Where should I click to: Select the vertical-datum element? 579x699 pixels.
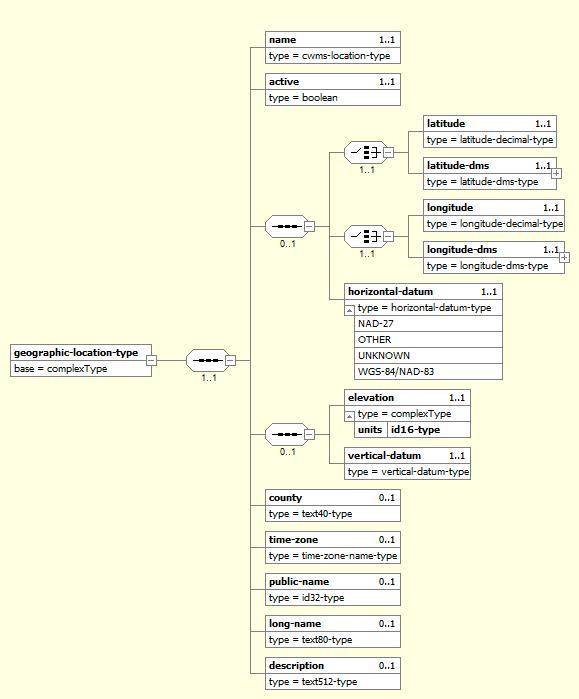[x=407, y=464]
